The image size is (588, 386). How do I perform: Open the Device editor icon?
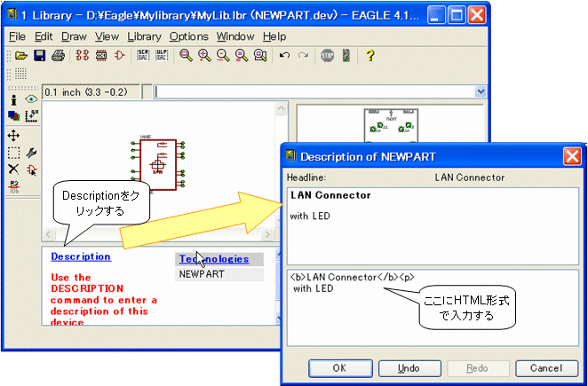click(82, 56)
